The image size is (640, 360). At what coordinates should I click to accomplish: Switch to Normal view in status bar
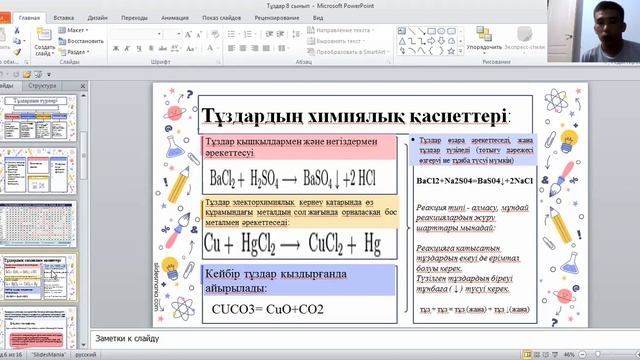point(527,355)
